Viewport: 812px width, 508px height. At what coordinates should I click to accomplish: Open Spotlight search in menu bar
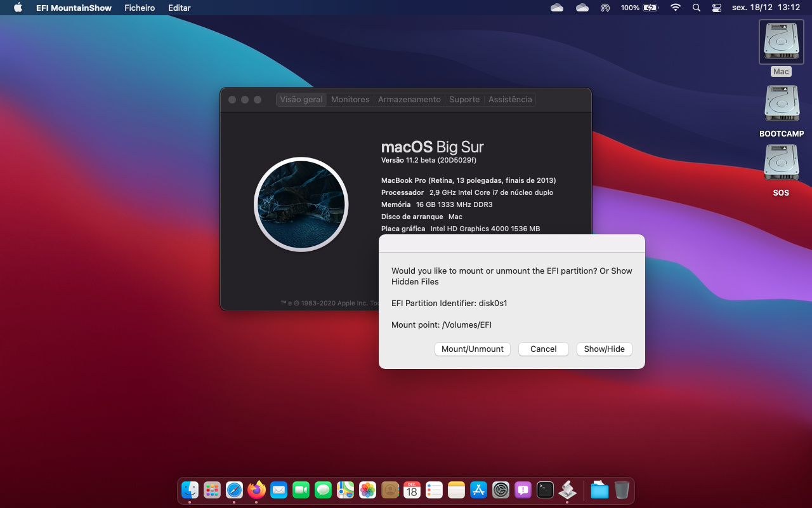697,8
